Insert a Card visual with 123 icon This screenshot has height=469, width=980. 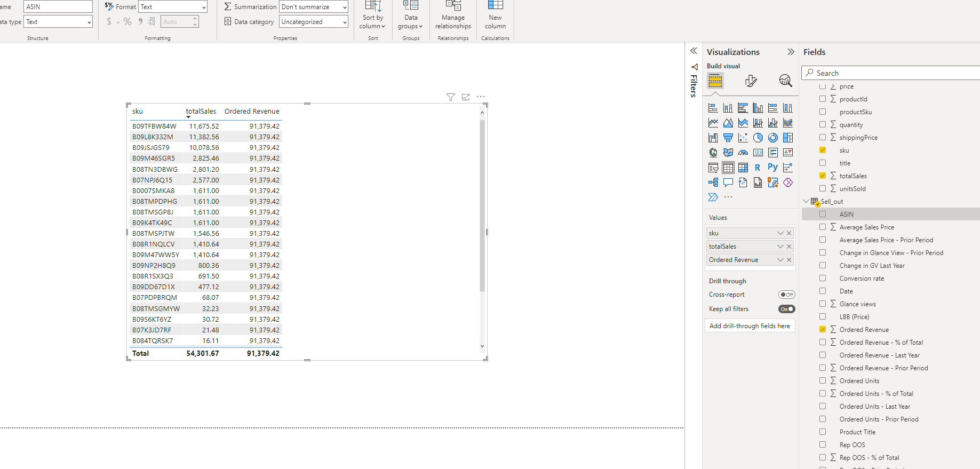tap(758, 153)
